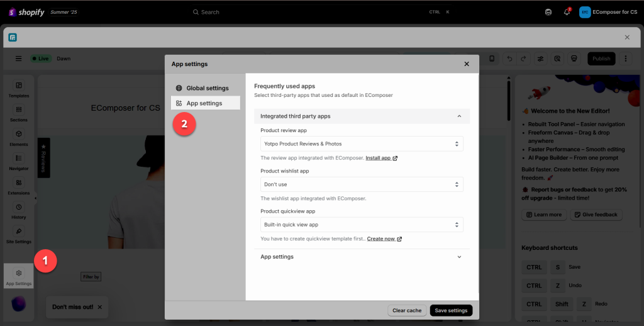Collapse the left sidebar arrow handle
The width and height of the screenshot is (644, 326).
pyautogui.click(x=35, y=199)
